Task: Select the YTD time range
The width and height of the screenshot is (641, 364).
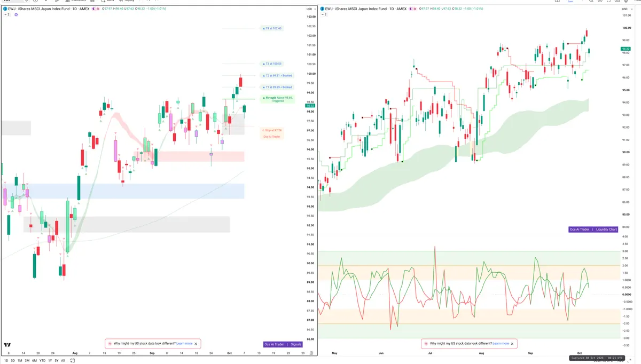Action: click(x=42, y=361)
